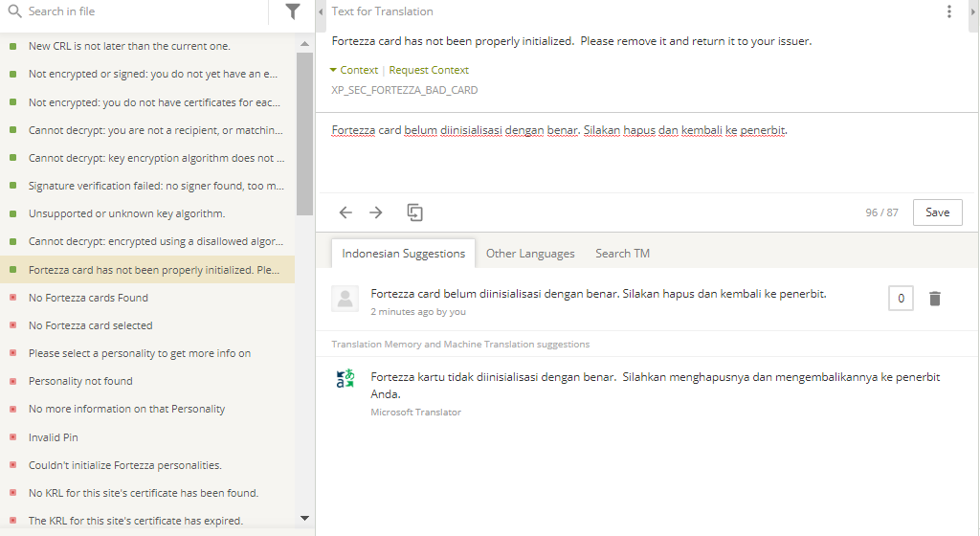Viewport: 980px width, 536px height.
Task: Click the string list scrollbar thumb
Action: pos(304,134)
